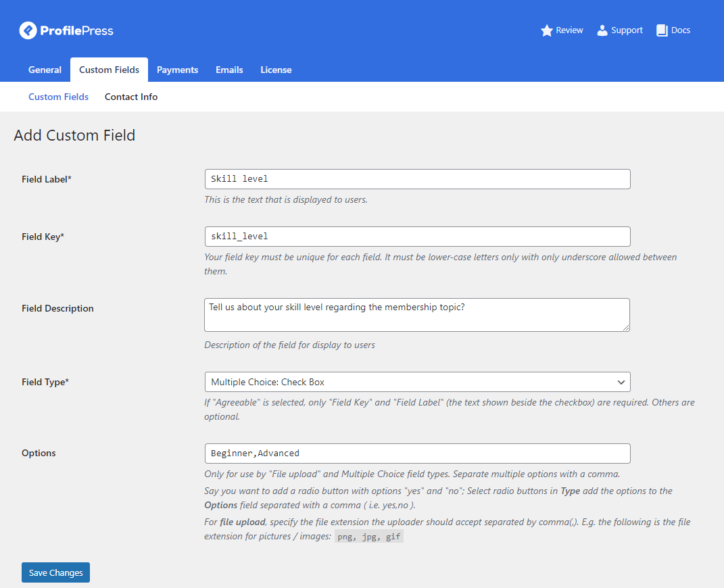Switch to the General tab
Image resolution: width=724 pixels, height=588 pixels.
pos(45,70)
